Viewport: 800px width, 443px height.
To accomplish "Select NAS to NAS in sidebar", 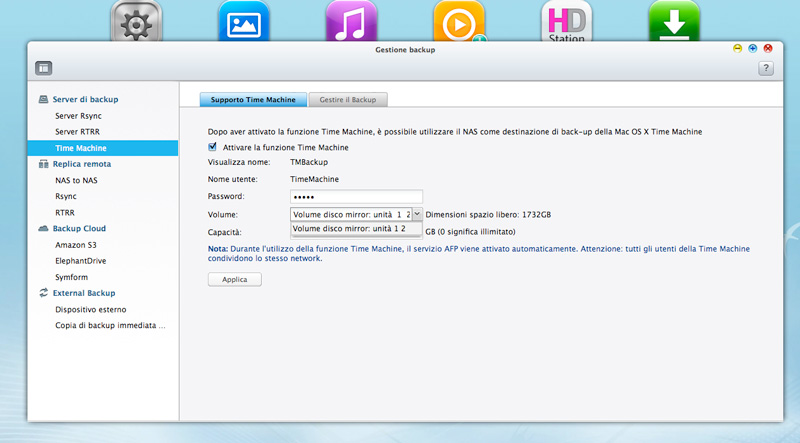I will (x=76, y=180).
